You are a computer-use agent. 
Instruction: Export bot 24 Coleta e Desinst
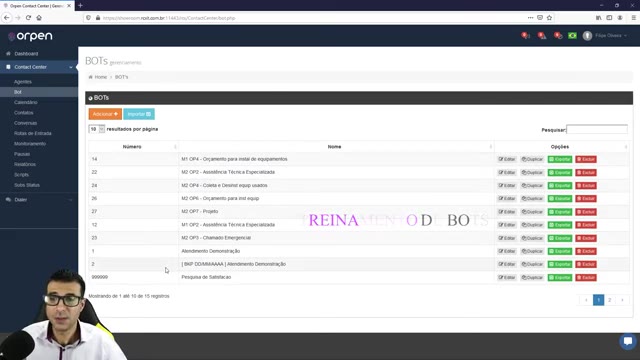pyautogui.click(x=560, y=186)
